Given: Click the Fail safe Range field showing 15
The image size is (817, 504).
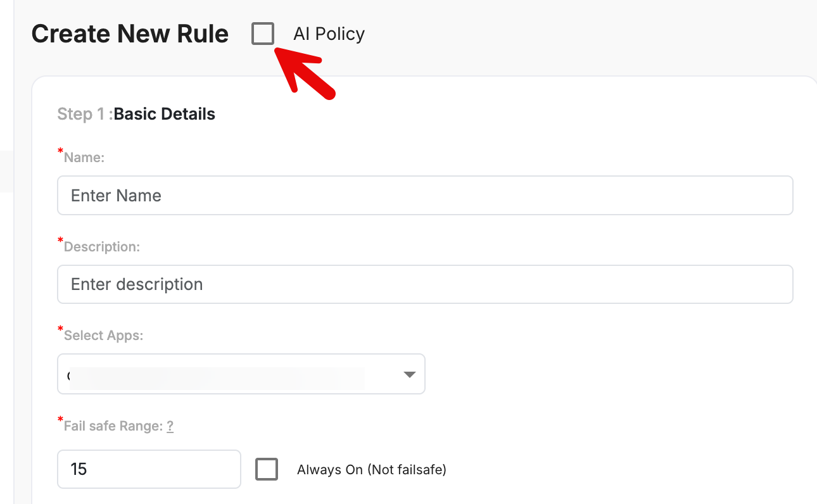Looking at the screenshot, I should pos(149,469).
